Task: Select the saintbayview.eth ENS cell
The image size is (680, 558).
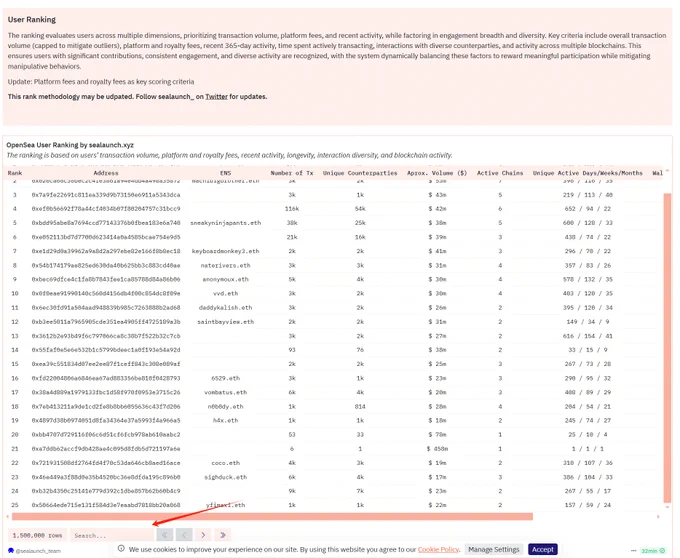Action: coord(226,322)
